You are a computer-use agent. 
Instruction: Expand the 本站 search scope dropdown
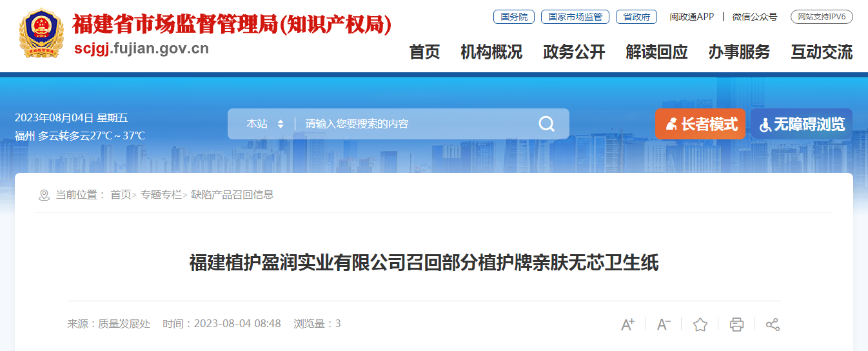tap(264, 124)
